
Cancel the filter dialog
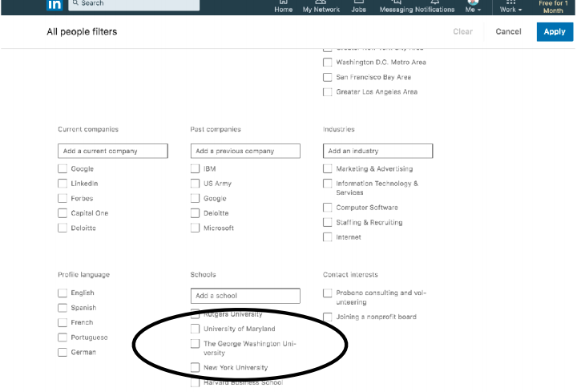pyautogui.click(x=508, y=31)
